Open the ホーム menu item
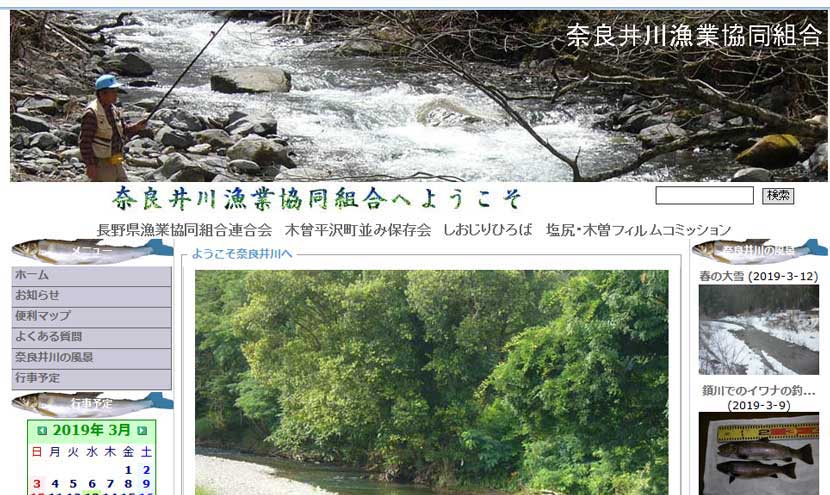 92,276
